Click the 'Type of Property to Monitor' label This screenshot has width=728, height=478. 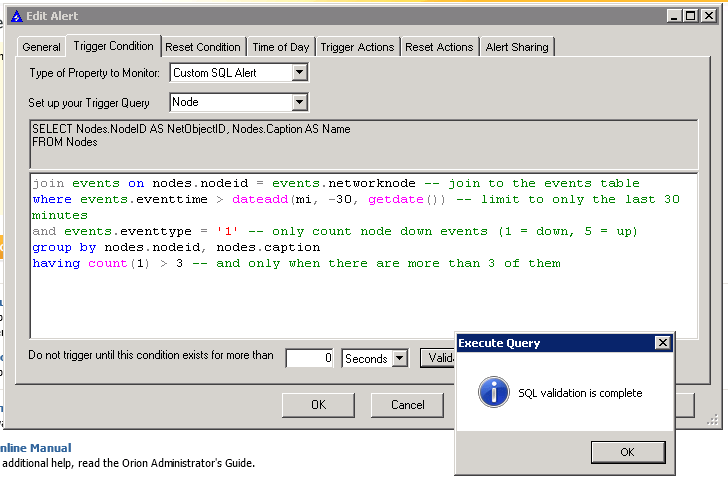[x=94, y=73]
